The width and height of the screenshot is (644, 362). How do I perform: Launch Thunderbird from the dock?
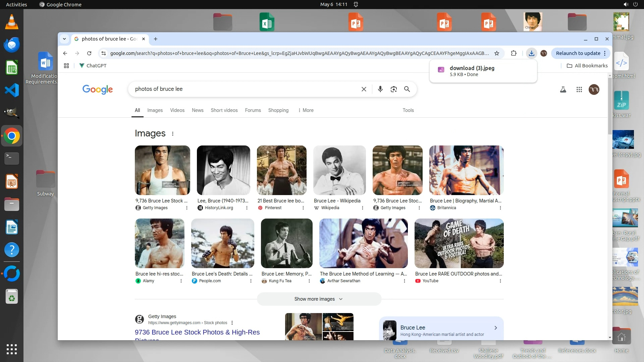pyautogui.click(x=12, y=45)
